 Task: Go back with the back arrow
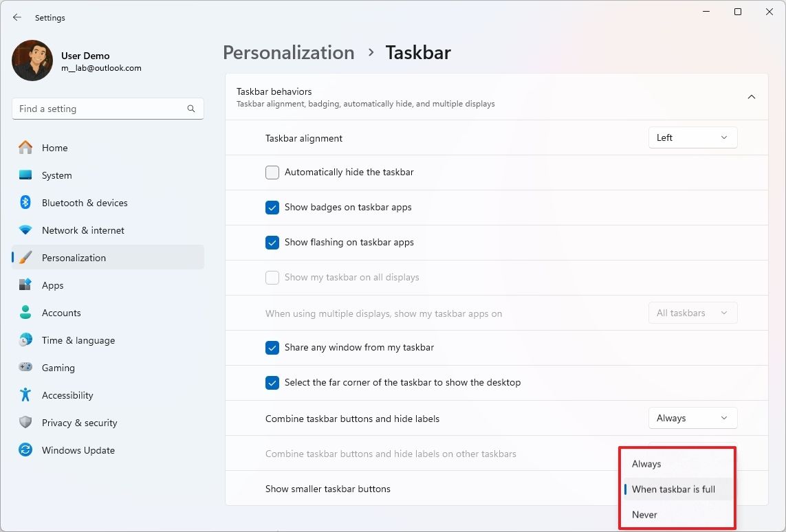(17, 17)
